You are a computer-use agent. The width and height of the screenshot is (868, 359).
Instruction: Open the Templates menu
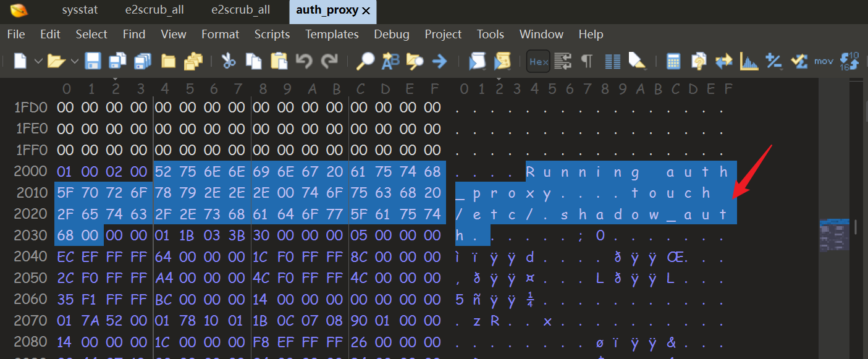click(x=332, y=35)
